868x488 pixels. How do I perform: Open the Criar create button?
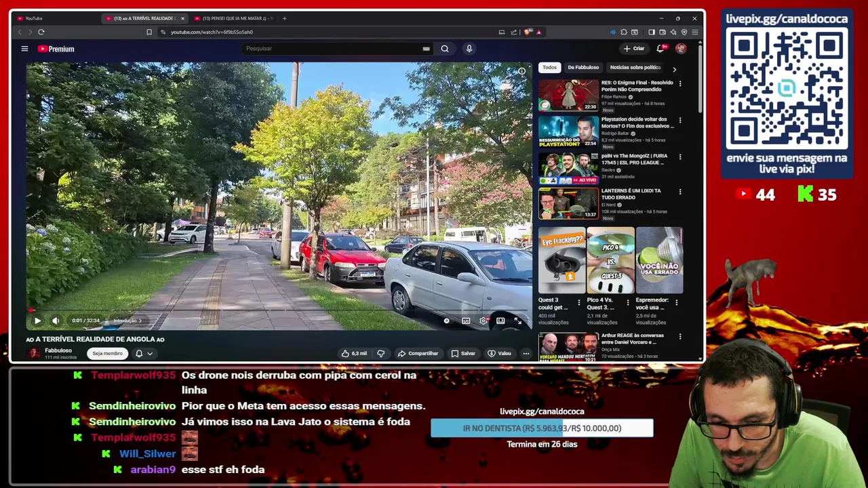pos(634,49)
